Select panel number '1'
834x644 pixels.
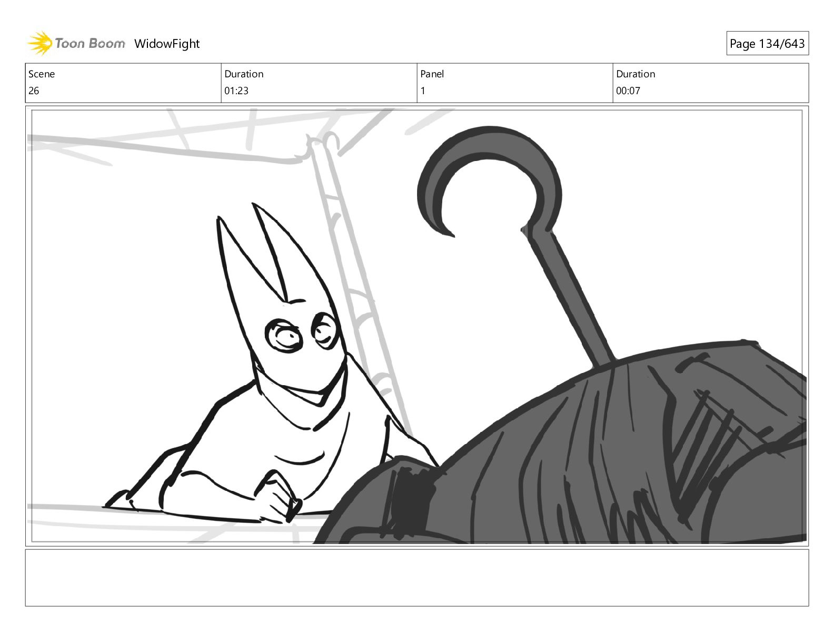tap(423, 90)
